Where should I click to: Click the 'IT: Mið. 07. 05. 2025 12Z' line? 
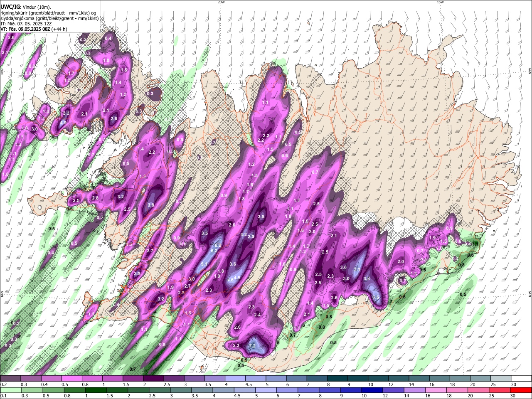click(26, 24)
